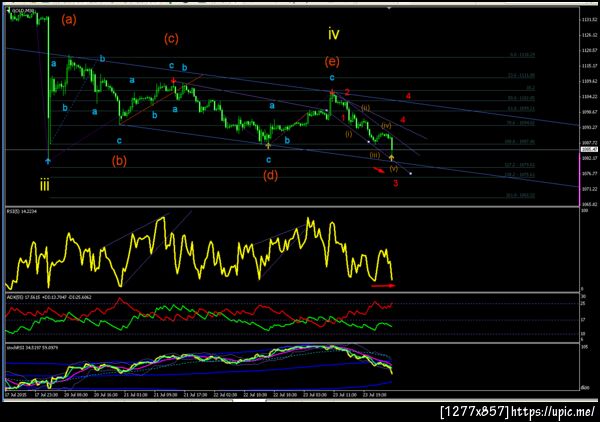Click the 1076.77 price scale value
The image size is (600, 422).
coord(589,173)
